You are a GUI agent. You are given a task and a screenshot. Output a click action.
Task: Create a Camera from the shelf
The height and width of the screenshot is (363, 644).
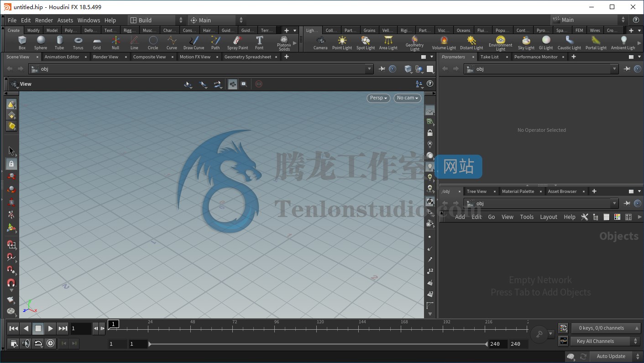[320, 42]
